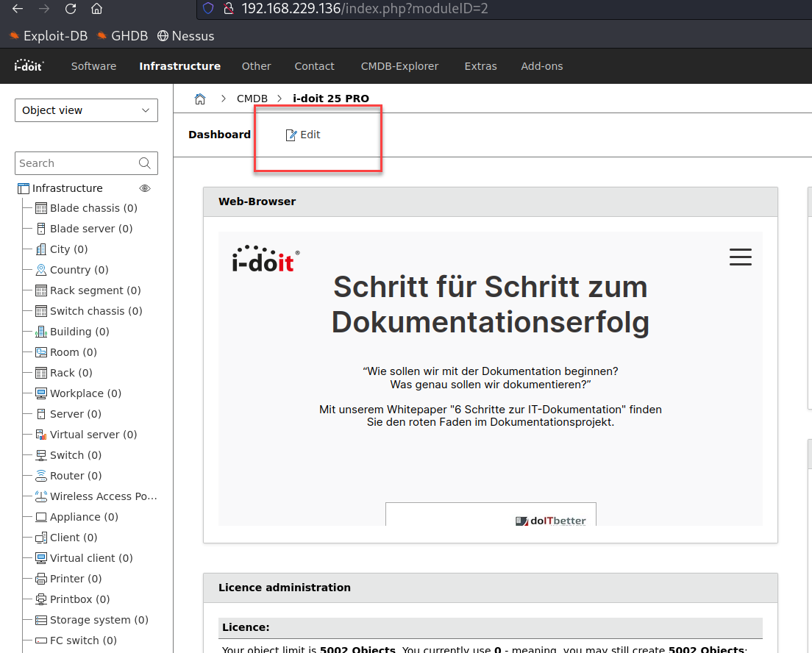Select the Virtual server (0) tree item
This screenshot has height=653, width=812.
coord(93,435)
